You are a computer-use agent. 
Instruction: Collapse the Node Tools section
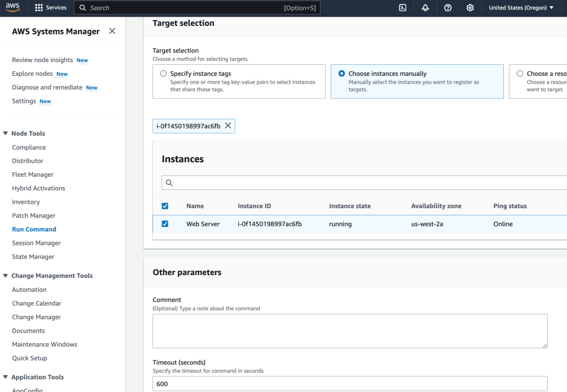[6, 133]
